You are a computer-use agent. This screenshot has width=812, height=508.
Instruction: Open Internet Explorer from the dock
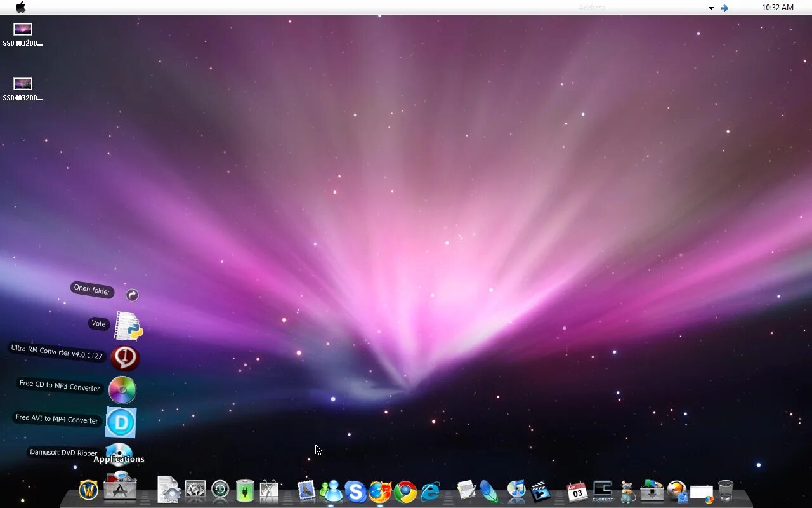coord(430,491)
